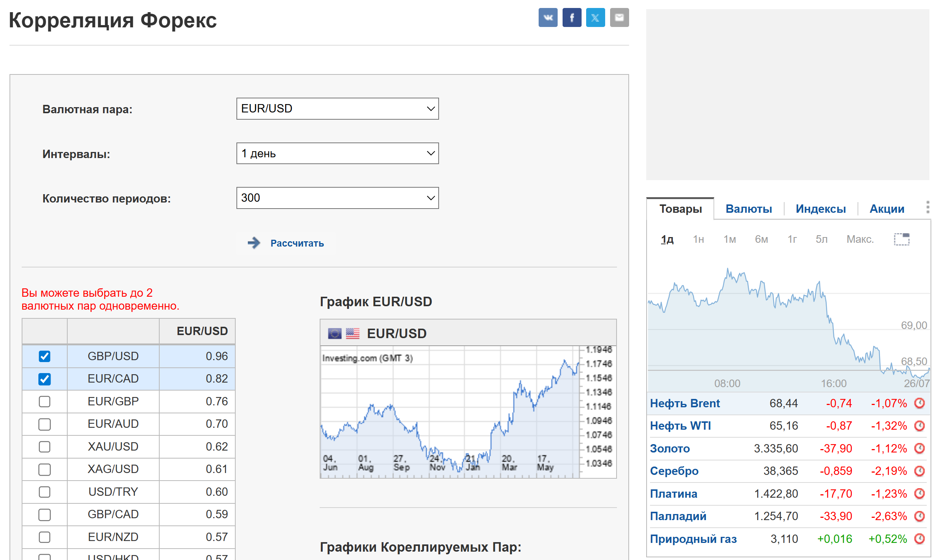This screenshot has height=560, width=937.
Task: Open the Нефть WTI link
Action: tap(680, 426)
